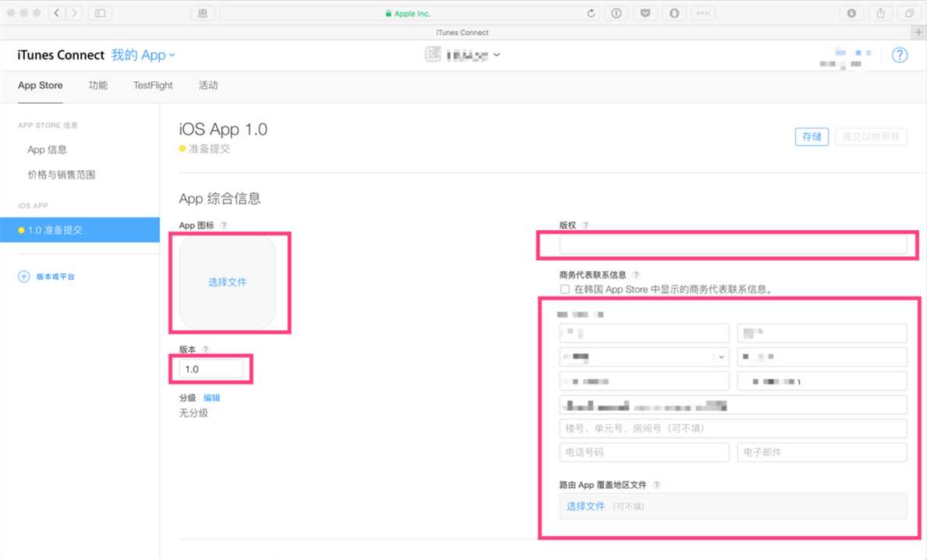
Task: Switch to the 功能 tab
Action: click(x=98, y=85)
